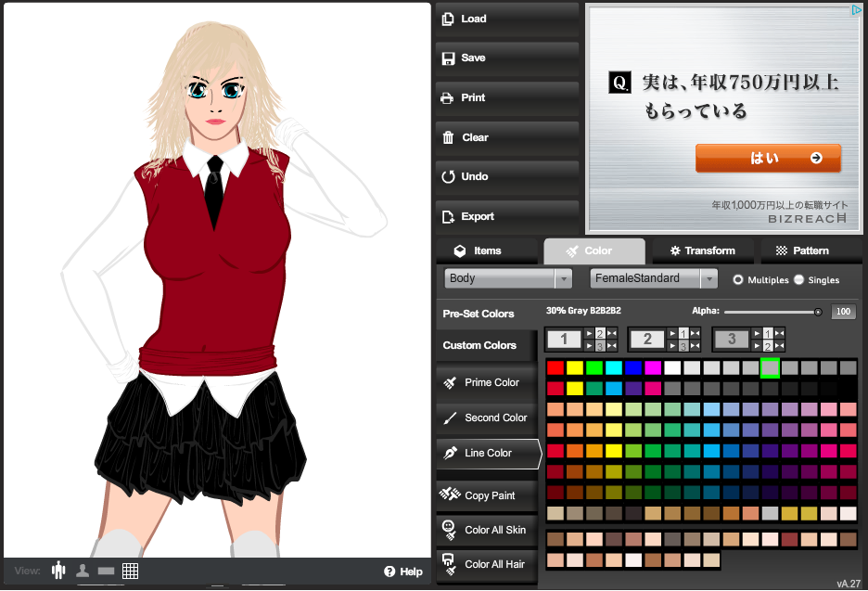Click the Copy Paint tool

(x=487, y=495)
